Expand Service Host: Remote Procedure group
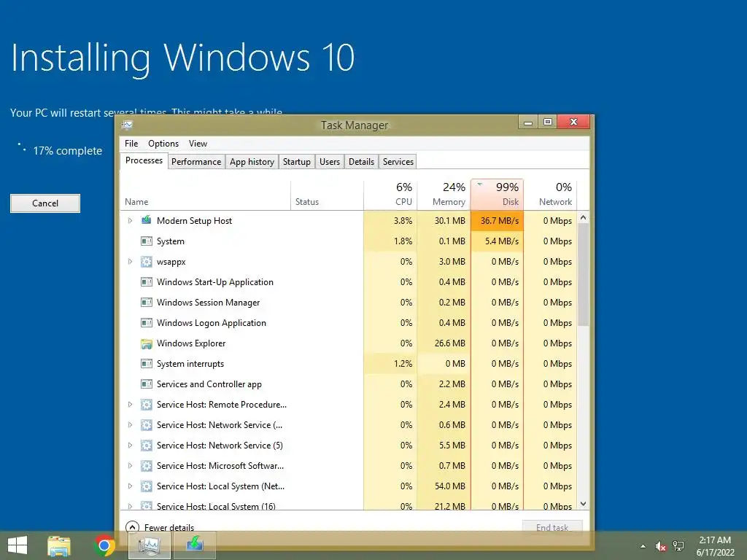This screenshot has height=560, width=747. point(130,405)
